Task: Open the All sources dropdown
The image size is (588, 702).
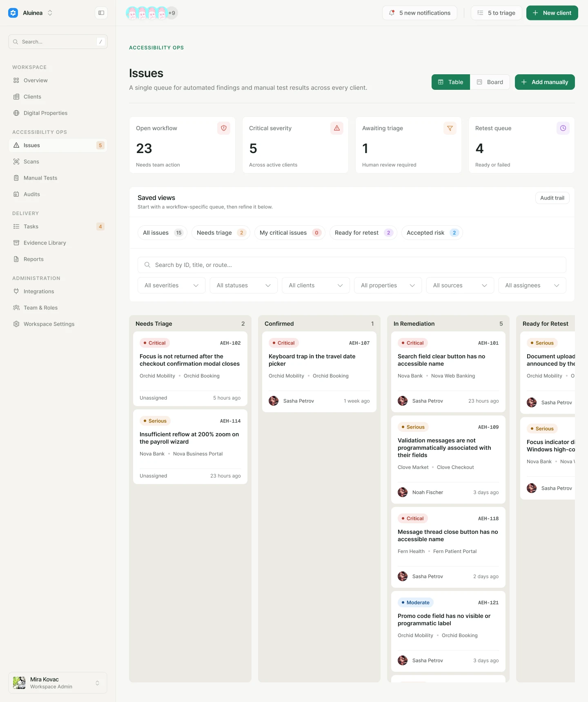Action: tap(460, 285)
